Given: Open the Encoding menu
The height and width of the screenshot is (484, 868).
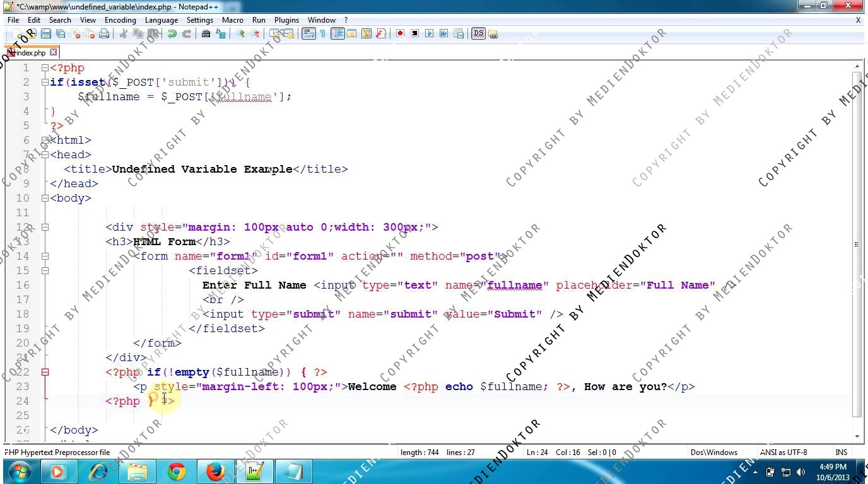Looking at the screenshot, I should pos(120,20).
